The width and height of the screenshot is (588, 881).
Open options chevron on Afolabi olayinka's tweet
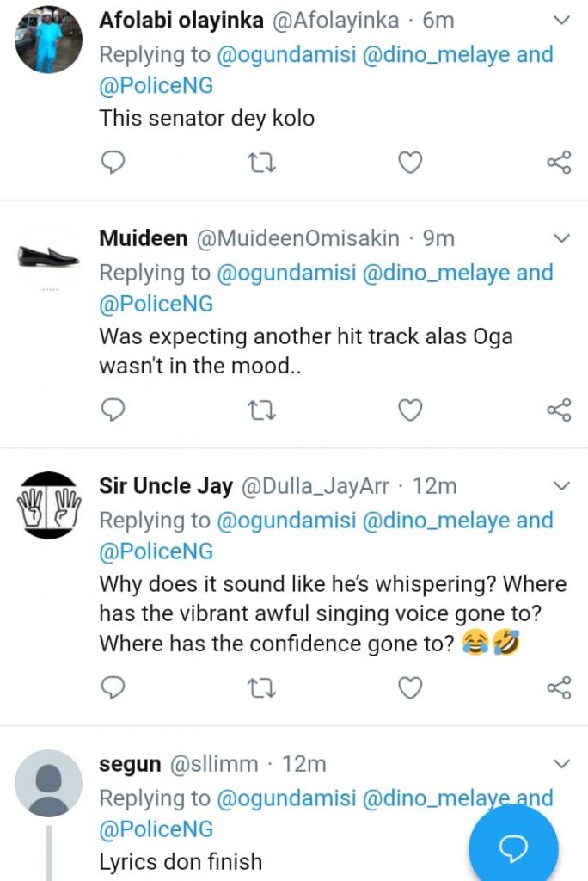click(x=560, y=20)
